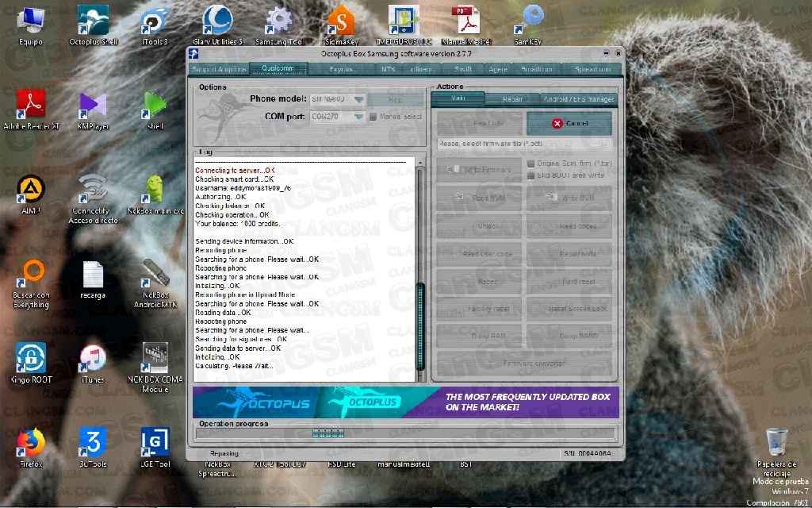
Task: Open the iTools 3 shortcut
Action: [155, 26]
